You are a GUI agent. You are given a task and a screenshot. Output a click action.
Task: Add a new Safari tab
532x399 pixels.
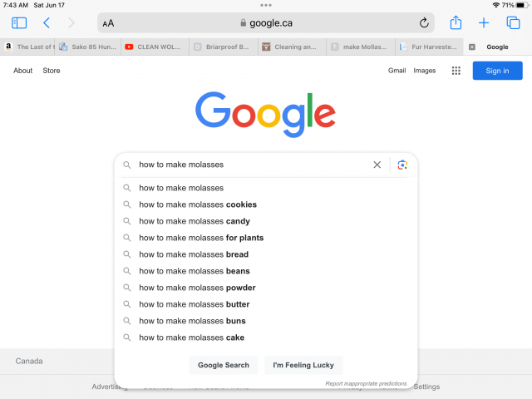pyautogui.click(x=484, y=23)
